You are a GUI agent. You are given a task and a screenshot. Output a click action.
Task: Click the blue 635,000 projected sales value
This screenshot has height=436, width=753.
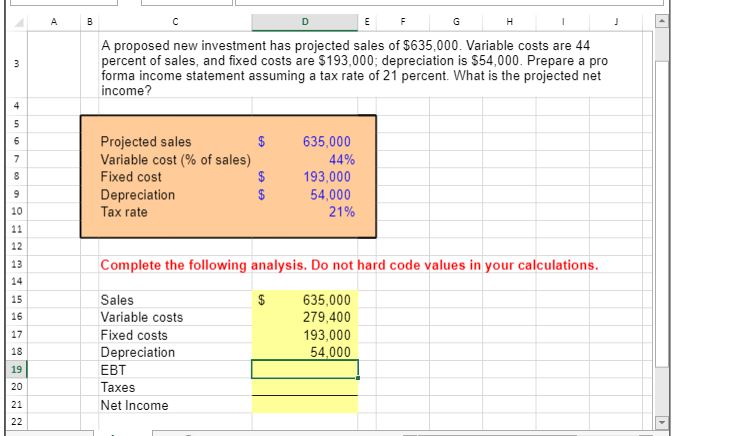click(327, 142)
